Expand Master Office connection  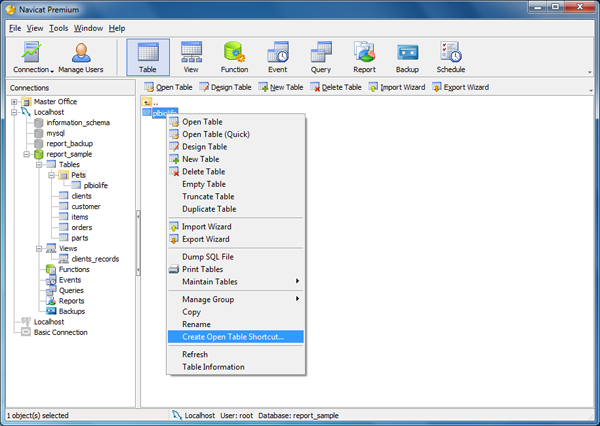point(14,102)
